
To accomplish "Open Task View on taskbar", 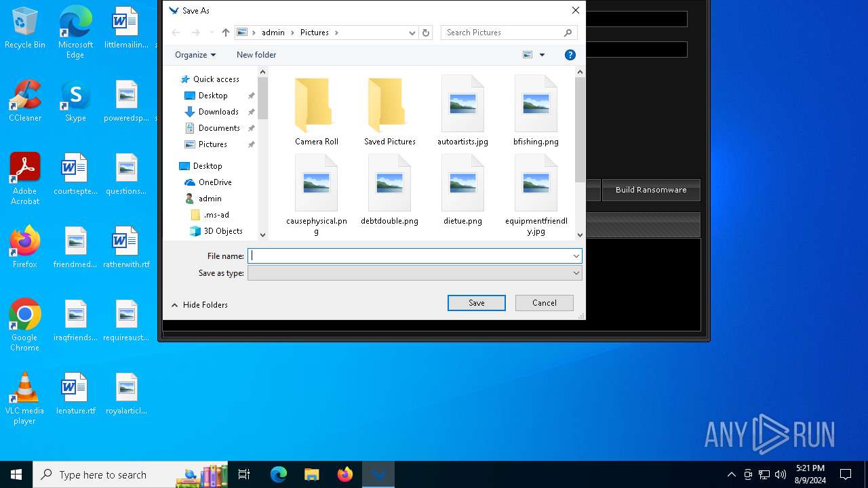I will pos(244,474).
